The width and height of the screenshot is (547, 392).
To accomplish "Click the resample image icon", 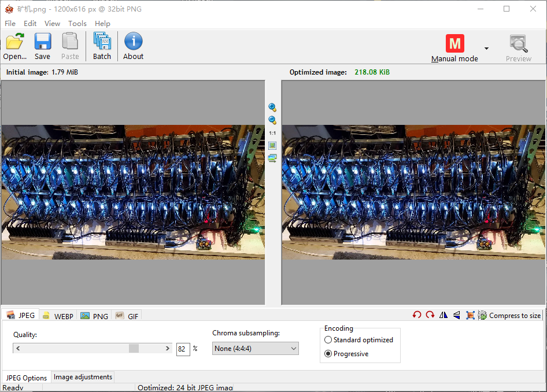I will pyautogui.click(x=470, y=315).
